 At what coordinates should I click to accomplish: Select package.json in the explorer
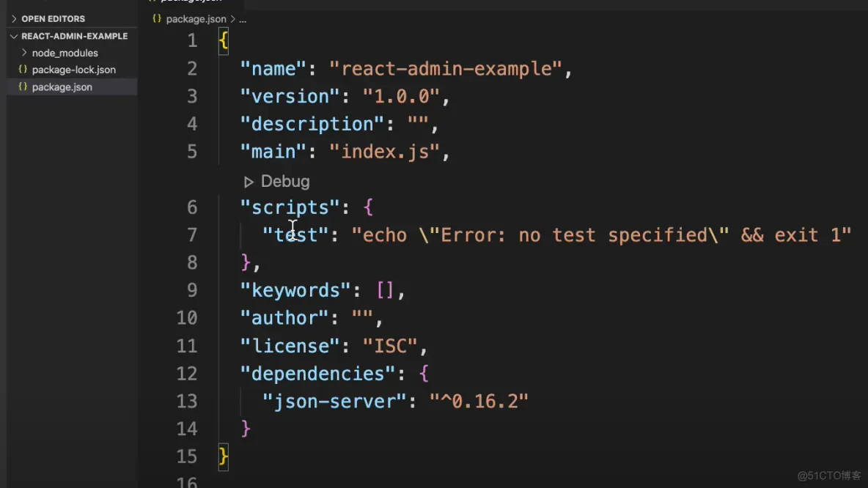[62, 87]
